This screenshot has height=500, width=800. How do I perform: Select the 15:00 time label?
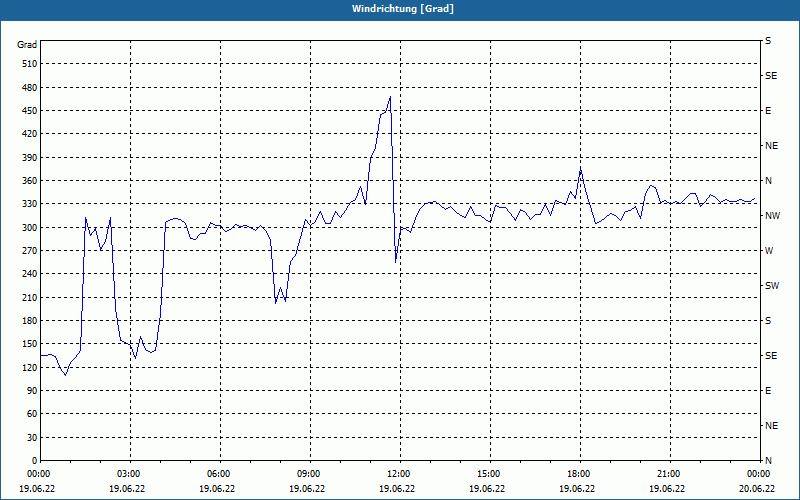coord(489,474)
